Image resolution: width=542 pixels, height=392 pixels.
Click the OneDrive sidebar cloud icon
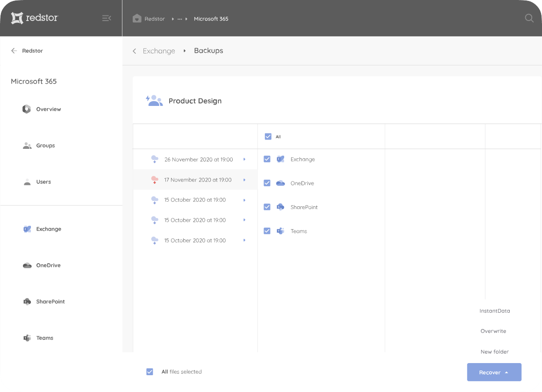(27, 265)
